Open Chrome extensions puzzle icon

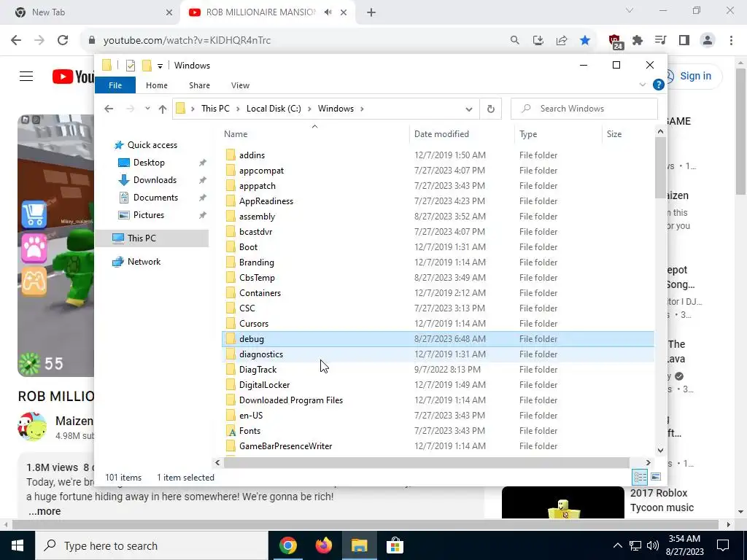coord(638,40)
